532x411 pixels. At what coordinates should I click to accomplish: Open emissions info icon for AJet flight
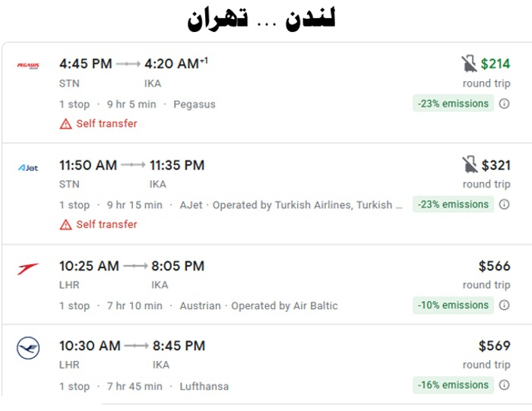coord(504,204)
